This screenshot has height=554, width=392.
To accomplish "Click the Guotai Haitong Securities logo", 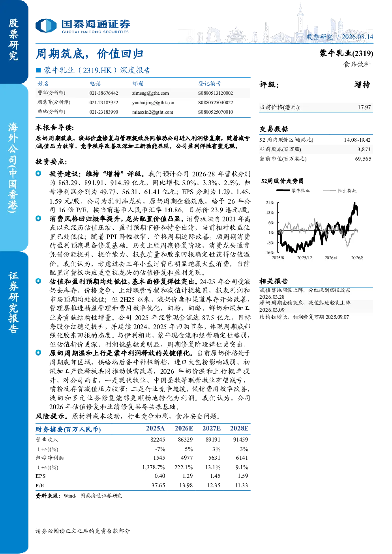I will 83,26.
